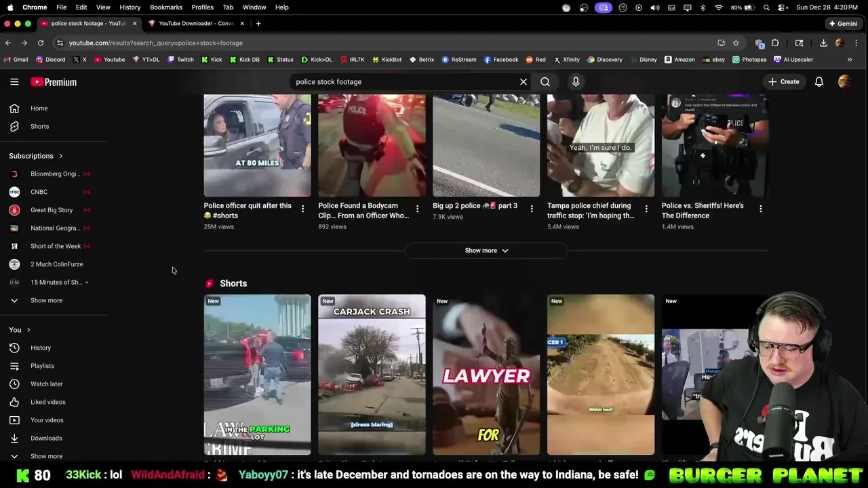This screenshot has height=488, width=868.
Task: Open Photopea bookmark
Action: coord(749,60)
